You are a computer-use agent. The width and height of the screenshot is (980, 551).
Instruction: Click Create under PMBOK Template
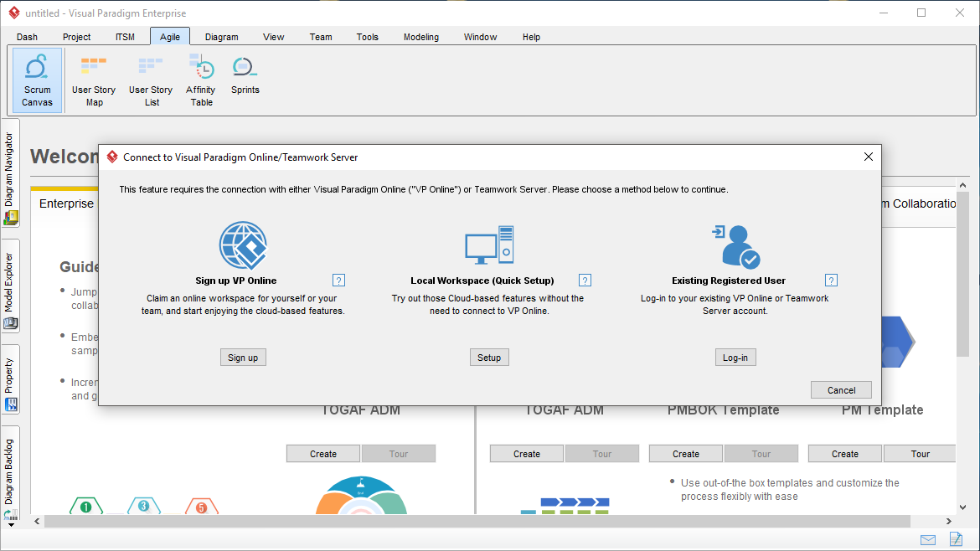[686, 454]
